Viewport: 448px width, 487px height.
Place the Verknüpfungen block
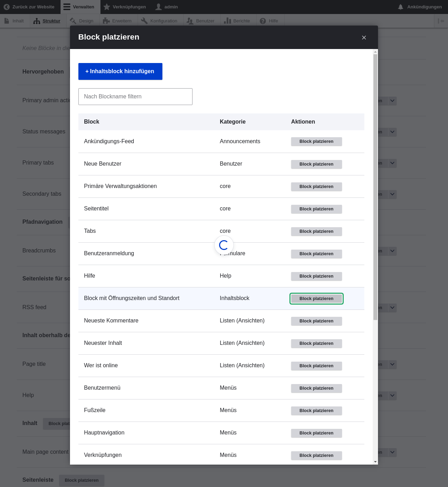(316, 455)
